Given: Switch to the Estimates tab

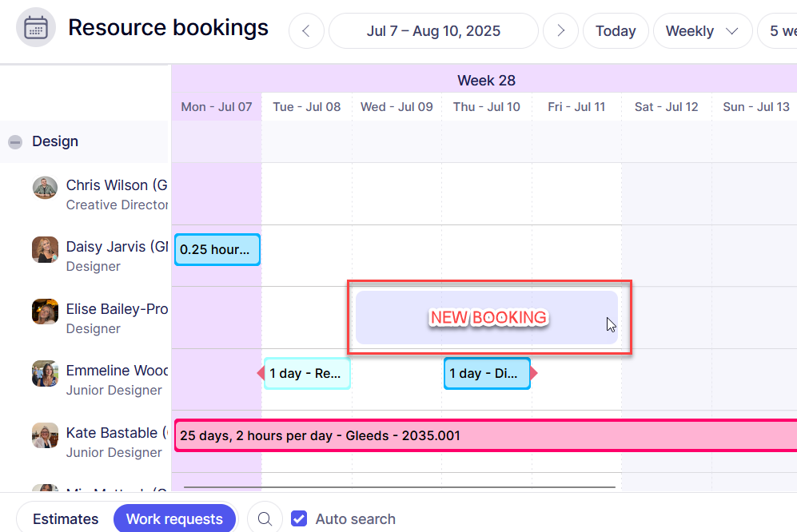Looking at the screenshot, I should click(66, 519).
